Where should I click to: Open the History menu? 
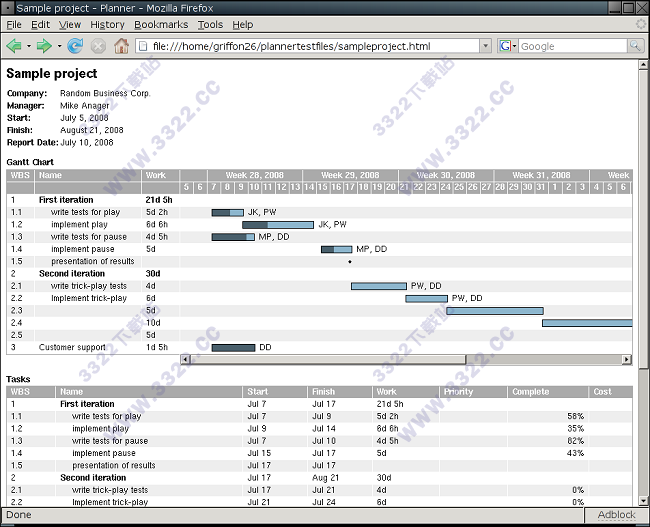coord(107,24)
